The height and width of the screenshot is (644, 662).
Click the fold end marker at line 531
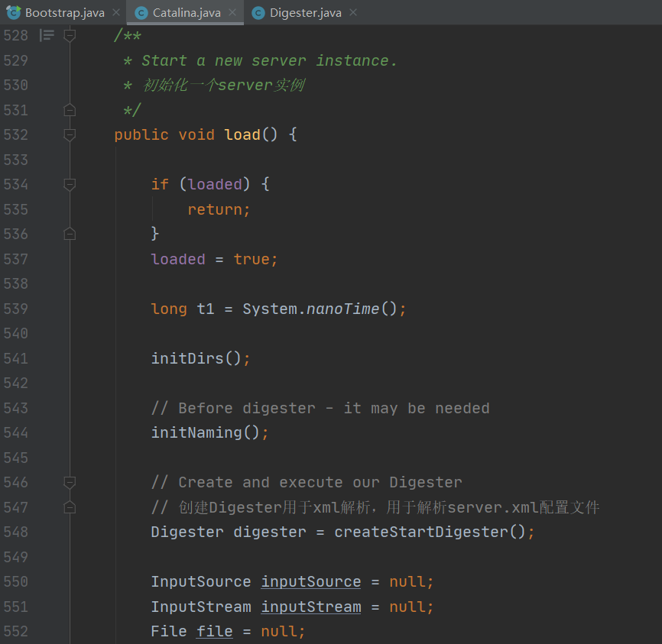point(70,110)
